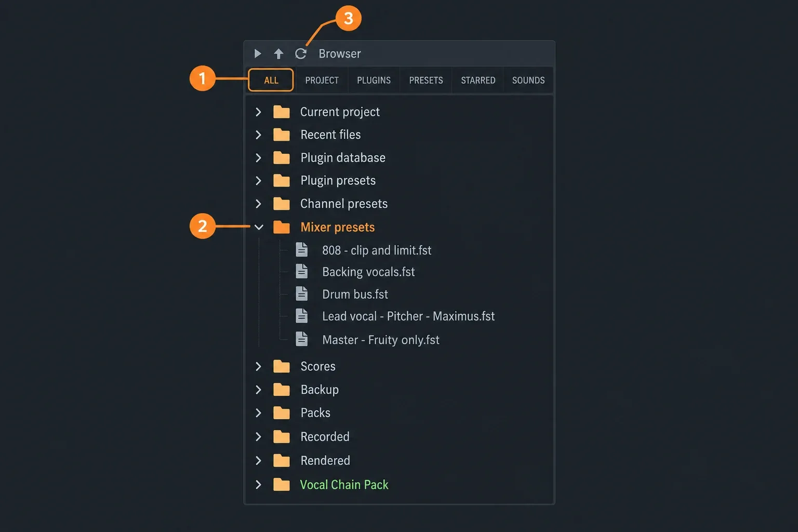Click the Current project folder icon
798x532 pixels.
[282, 112]
